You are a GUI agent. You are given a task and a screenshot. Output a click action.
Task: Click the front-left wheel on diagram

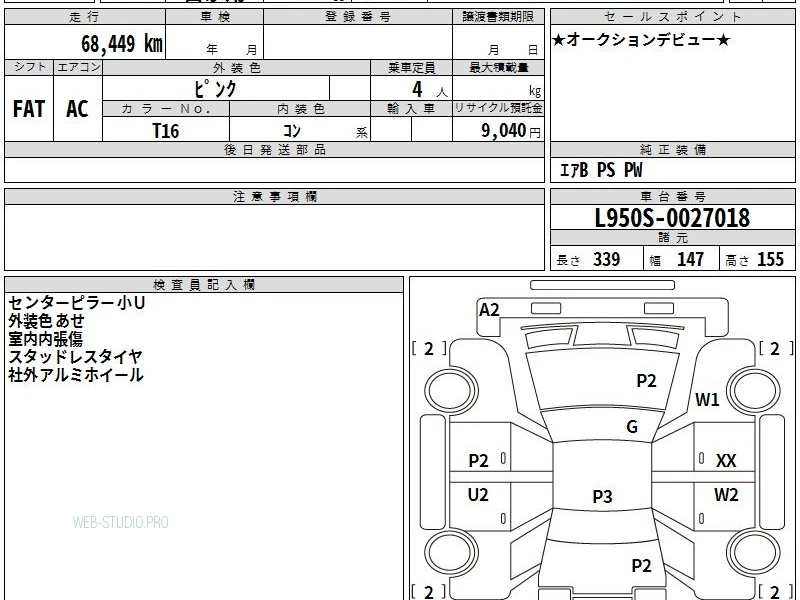[x=451, y=390]
